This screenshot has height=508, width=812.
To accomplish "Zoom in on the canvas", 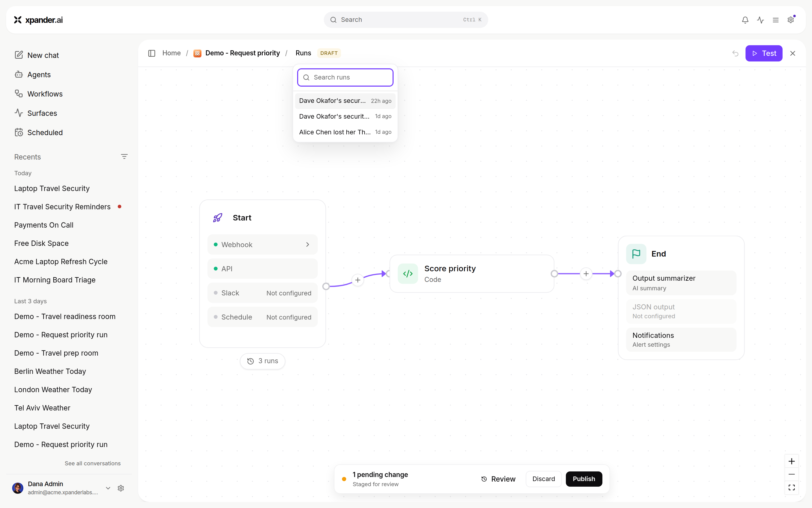I will tap(791, 461).
